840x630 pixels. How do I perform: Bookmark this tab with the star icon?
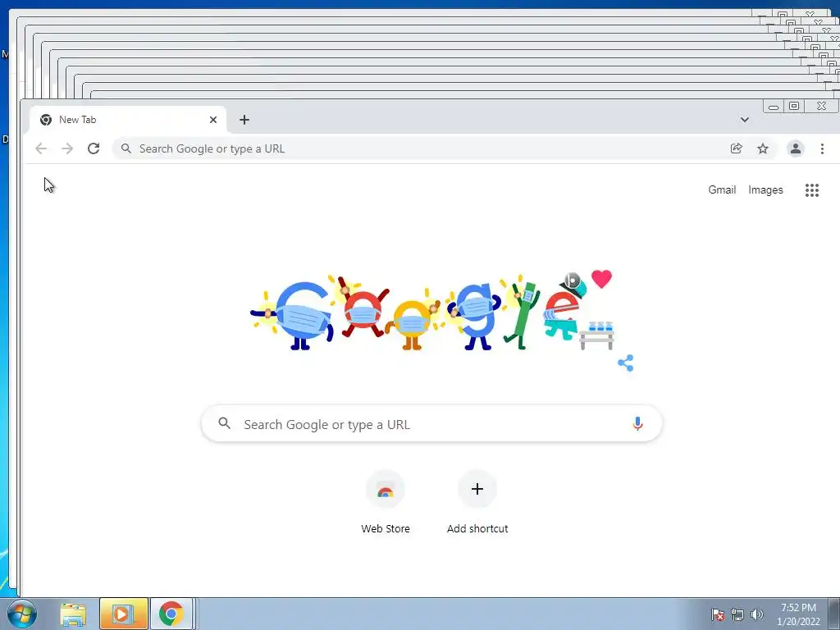(x=763, y=148)
